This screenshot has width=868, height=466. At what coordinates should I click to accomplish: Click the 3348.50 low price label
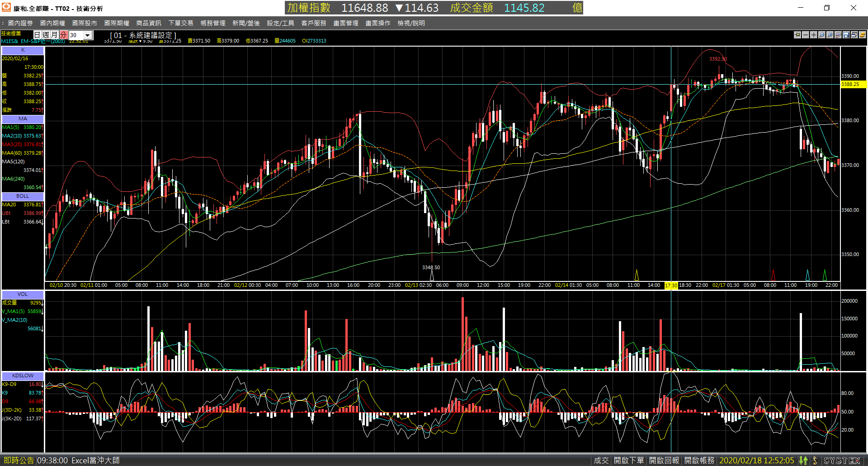click(431, 267)
